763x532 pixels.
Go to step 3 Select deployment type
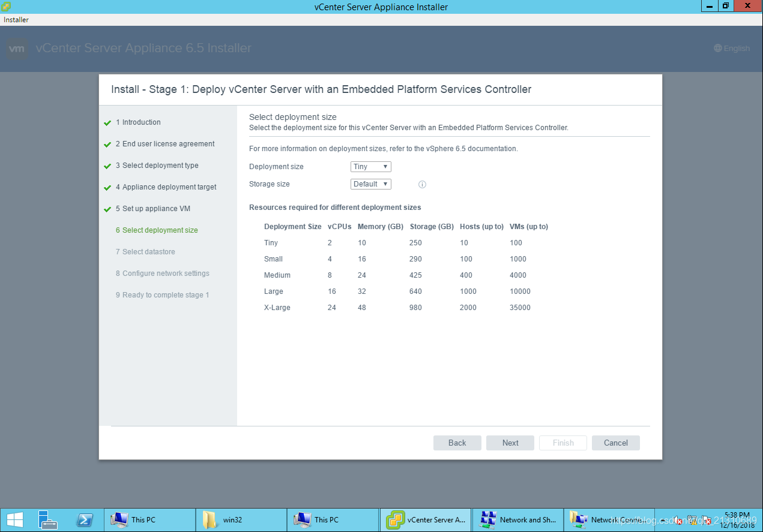pos(157,166)
